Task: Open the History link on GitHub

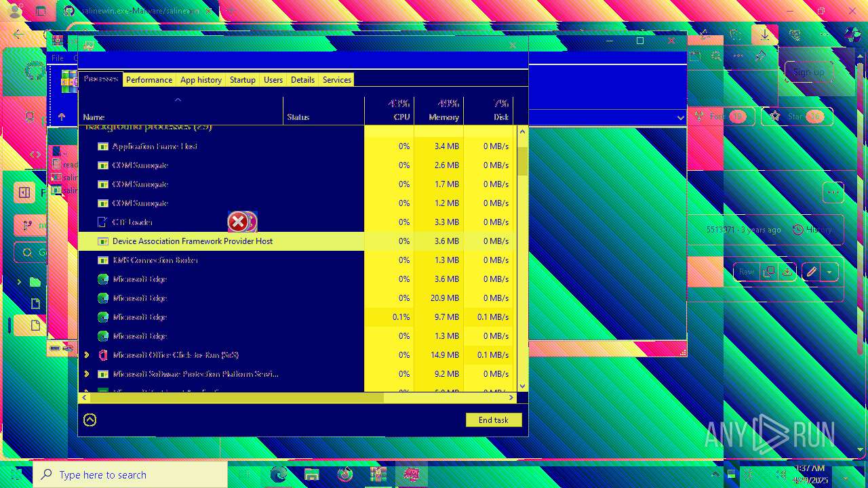Action: 812,230
